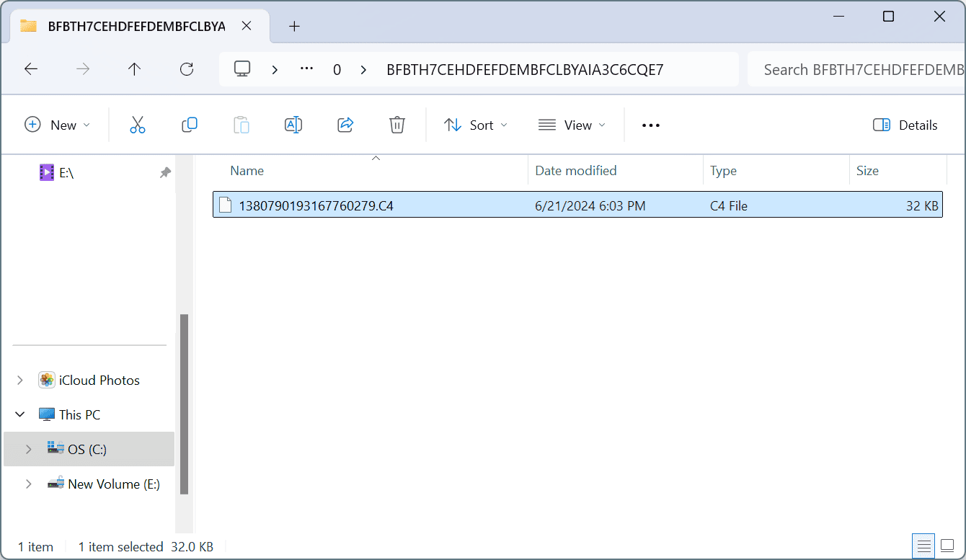Show hidden path segments via ellipsis
This screenshot has width=966, height=560.
pos(307,69)
